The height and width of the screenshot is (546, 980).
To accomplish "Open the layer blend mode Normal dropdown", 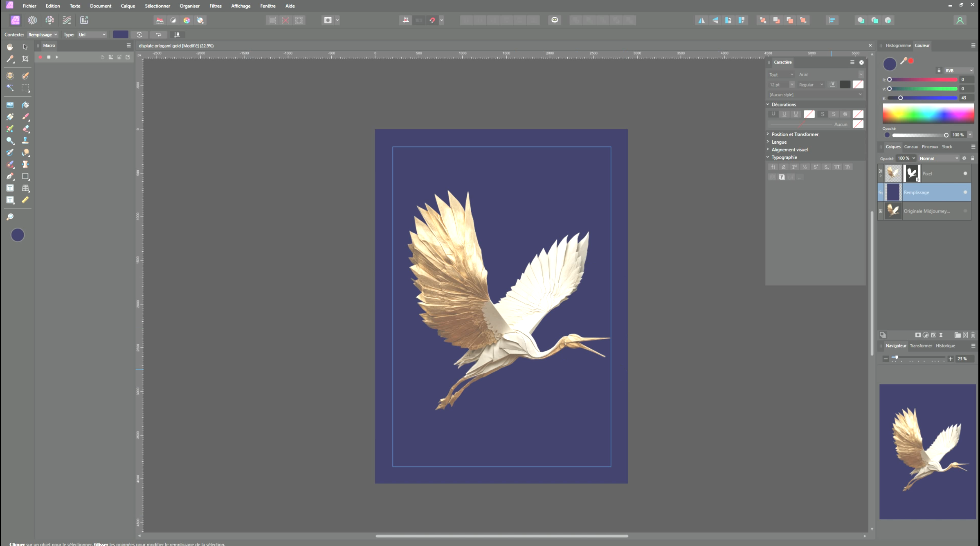I will pyautogui.click(x=939, y=158).
